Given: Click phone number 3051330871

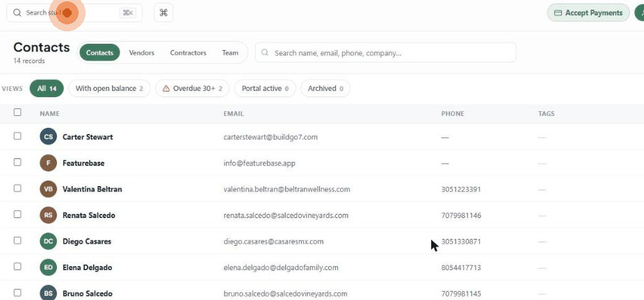Looking at the screenshot, I should (461, 242).
